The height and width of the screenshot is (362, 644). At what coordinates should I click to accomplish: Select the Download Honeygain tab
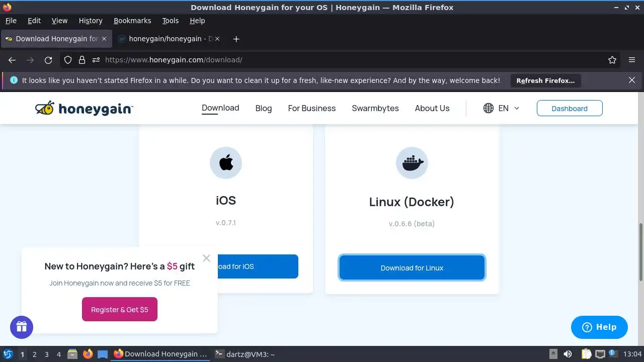pos(55,39)
